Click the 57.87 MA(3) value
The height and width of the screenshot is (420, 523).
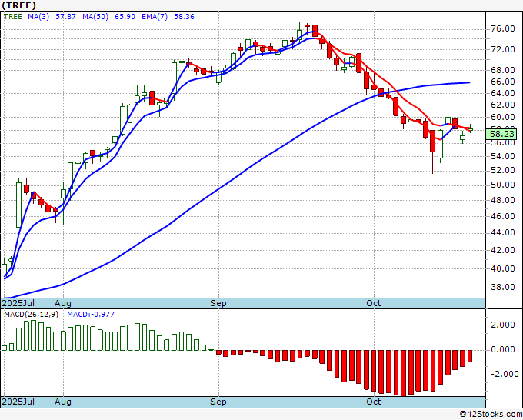tap(65, 17)
